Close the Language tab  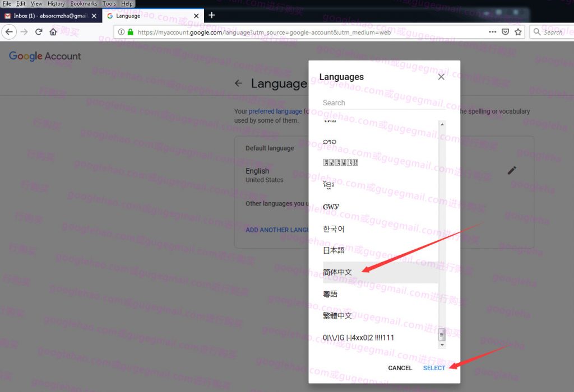click(x=196, y=16)
